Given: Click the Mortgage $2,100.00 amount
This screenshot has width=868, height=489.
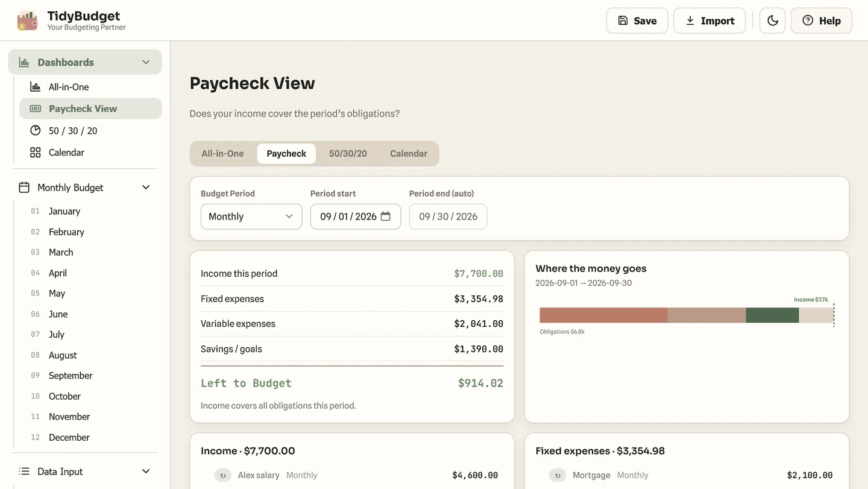Looking at the screenshot, I should pyautogui.click(x=810, y=475).
